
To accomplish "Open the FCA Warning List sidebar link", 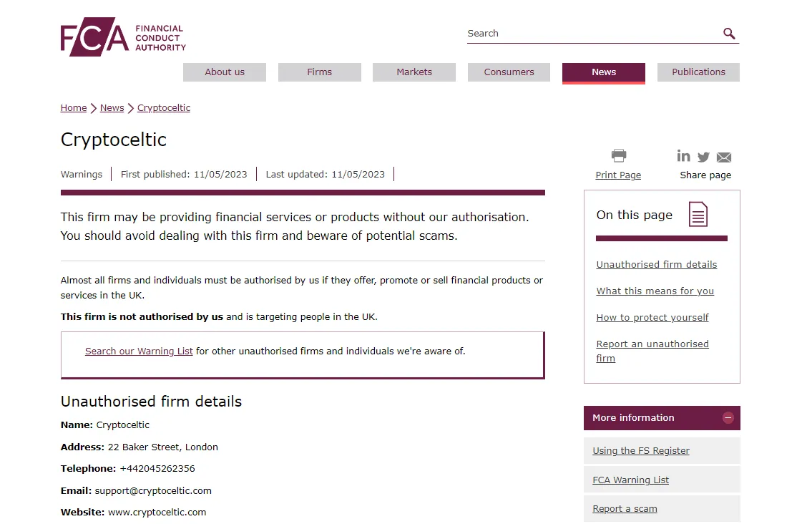I will [630, 480].
